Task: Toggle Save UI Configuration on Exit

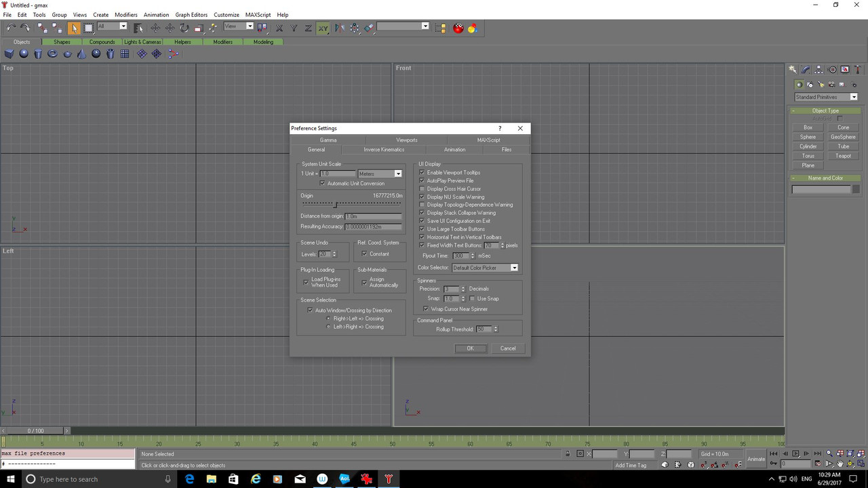Action: (x=422, y=221)
